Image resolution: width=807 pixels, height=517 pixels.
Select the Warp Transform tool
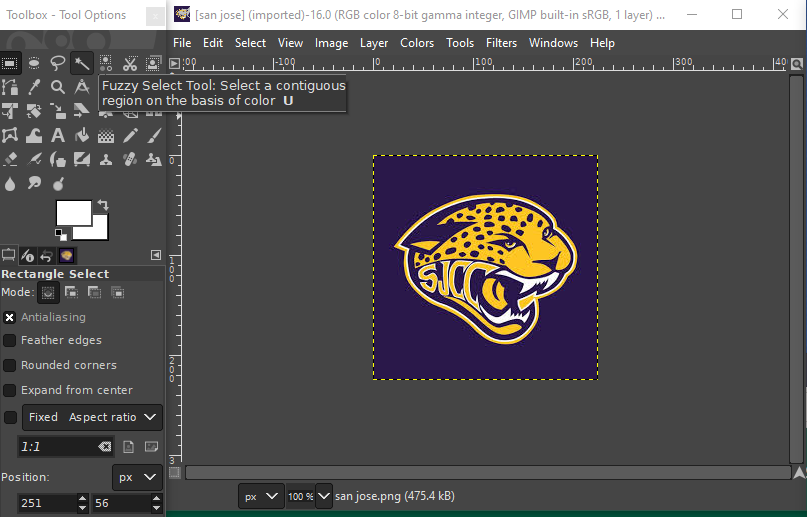[34, 135]
